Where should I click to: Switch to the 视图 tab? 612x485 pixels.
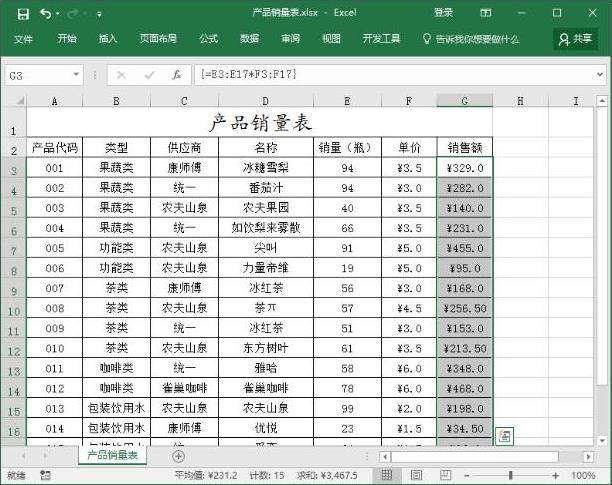point(331,38)
